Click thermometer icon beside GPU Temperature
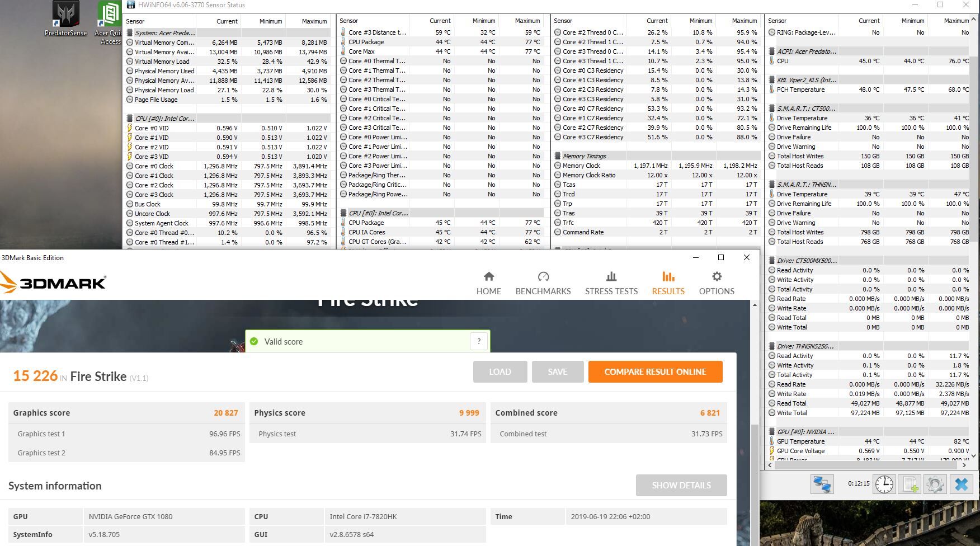Screen dimensions: 980x546 772,441
